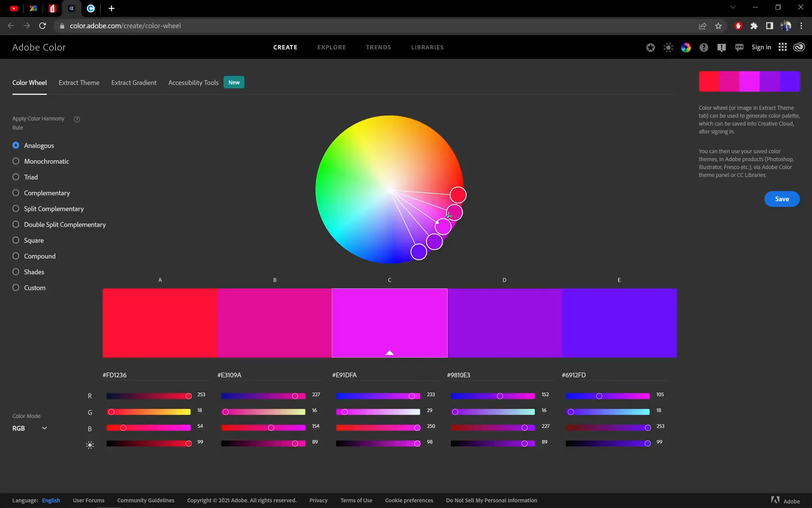
Task: Click the address bar URL
Action: (125, 26)
